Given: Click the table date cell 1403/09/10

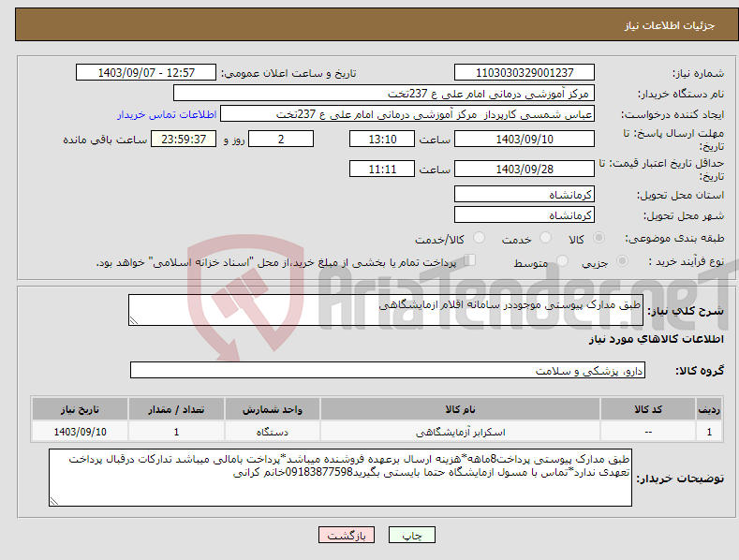Looking at the screenshot, I should click(81, 432).
